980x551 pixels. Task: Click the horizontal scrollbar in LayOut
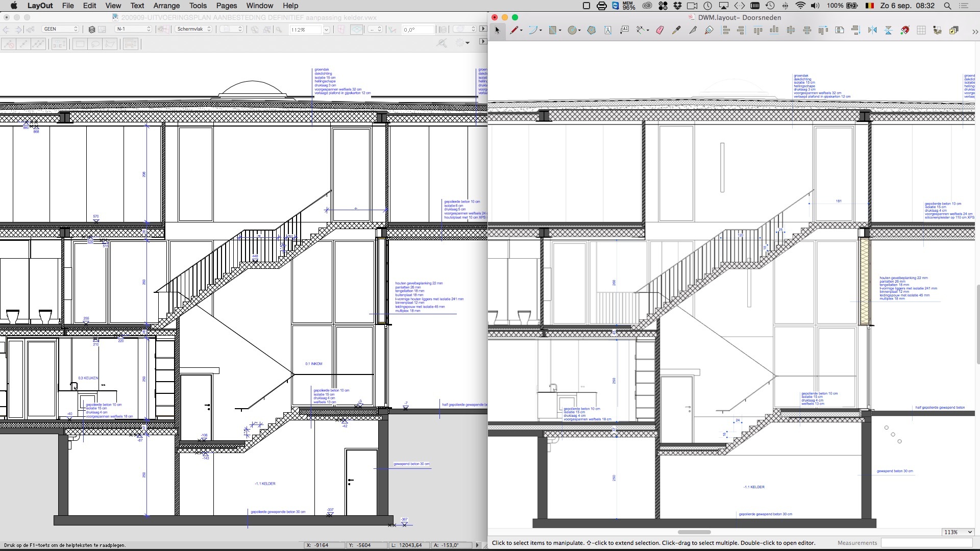point(694,532)
